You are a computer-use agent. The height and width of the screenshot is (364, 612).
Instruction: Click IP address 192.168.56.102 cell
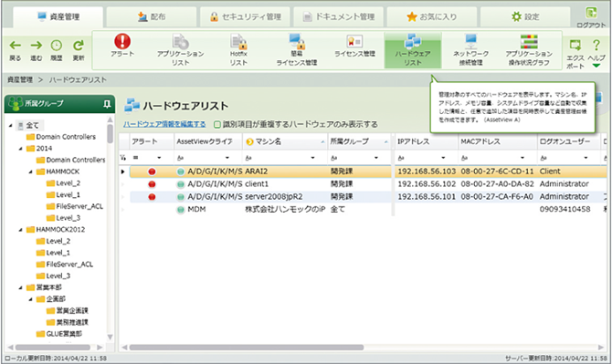click(427, 184)
